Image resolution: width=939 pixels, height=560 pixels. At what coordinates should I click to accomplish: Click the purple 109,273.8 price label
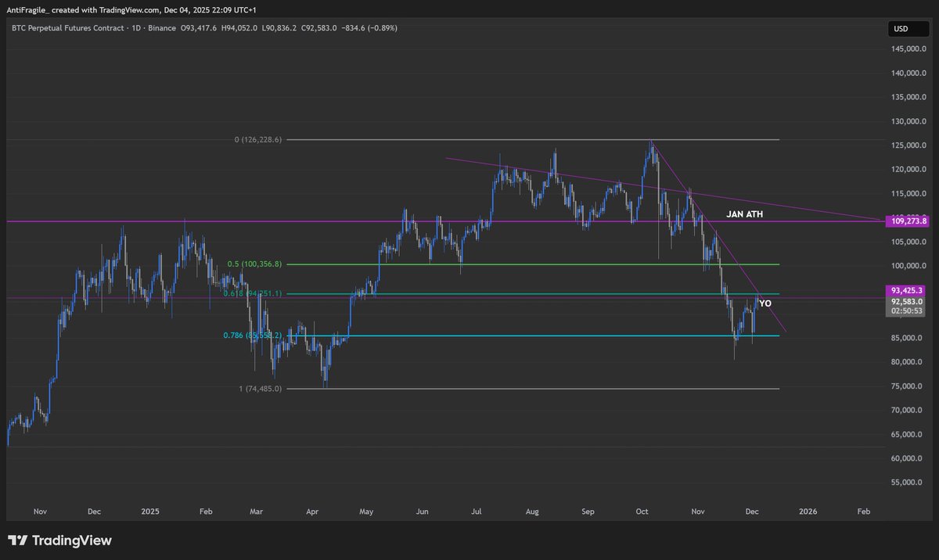point(908,221)
